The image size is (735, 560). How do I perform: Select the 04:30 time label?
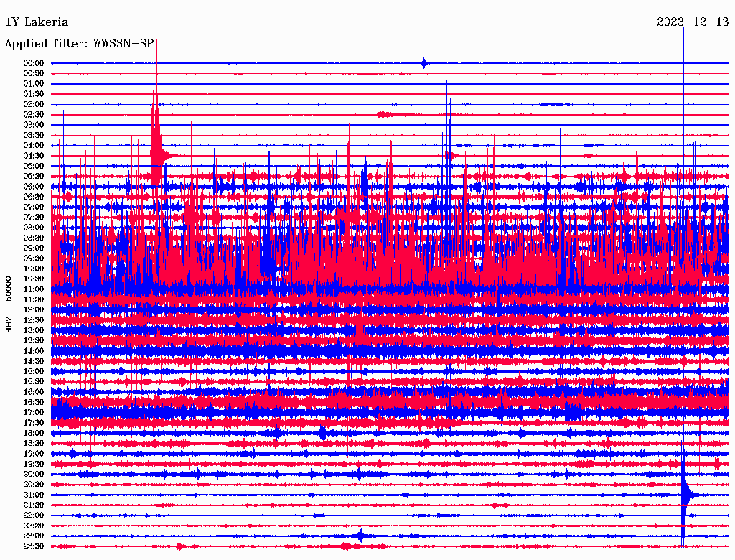(x=34, y=156)
